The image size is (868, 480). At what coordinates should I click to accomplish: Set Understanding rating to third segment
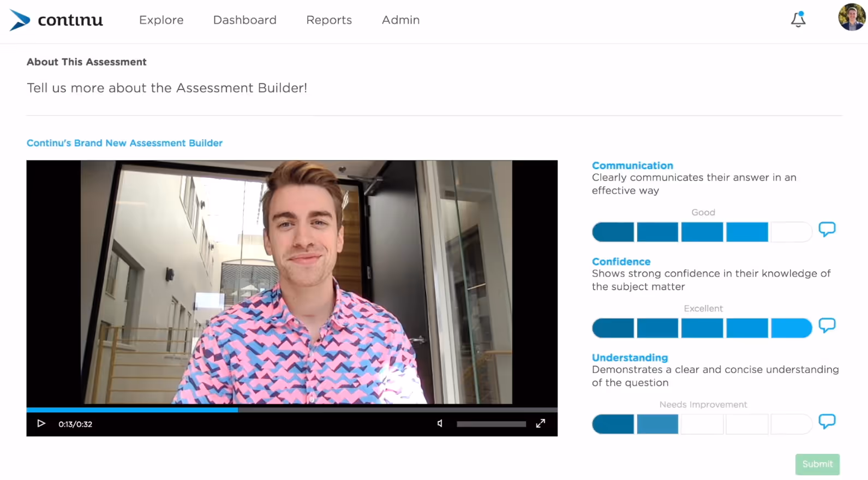click(702, 424)
